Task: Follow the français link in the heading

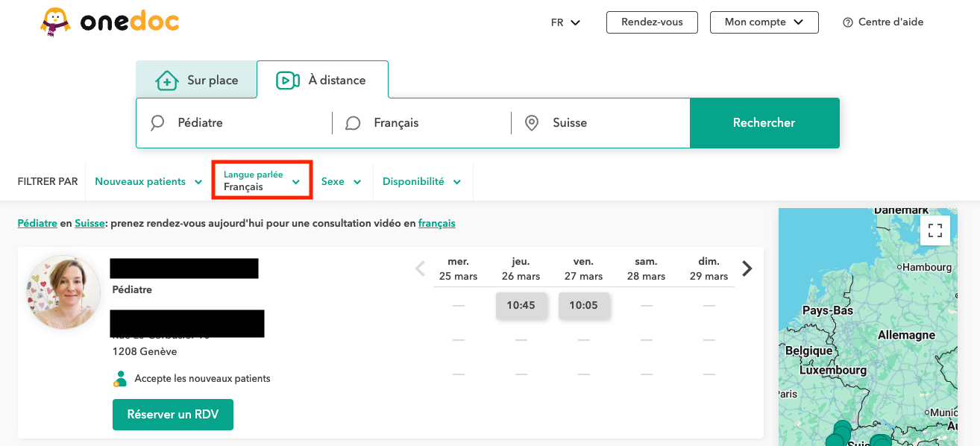Action: pyautogui.click(x=437, y=223)
